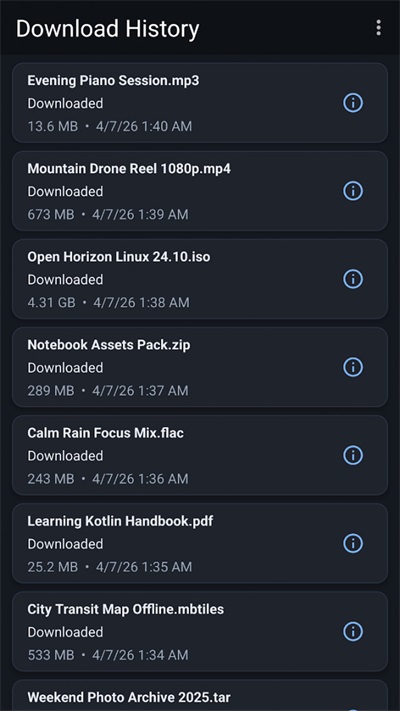Open the Notebook Assets Pack.zip entry
Screen dimensions: 400x711
(200, 367)
